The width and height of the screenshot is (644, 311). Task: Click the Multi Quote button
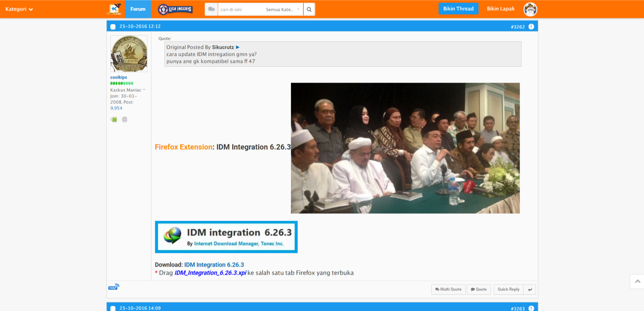pos(448,290)
